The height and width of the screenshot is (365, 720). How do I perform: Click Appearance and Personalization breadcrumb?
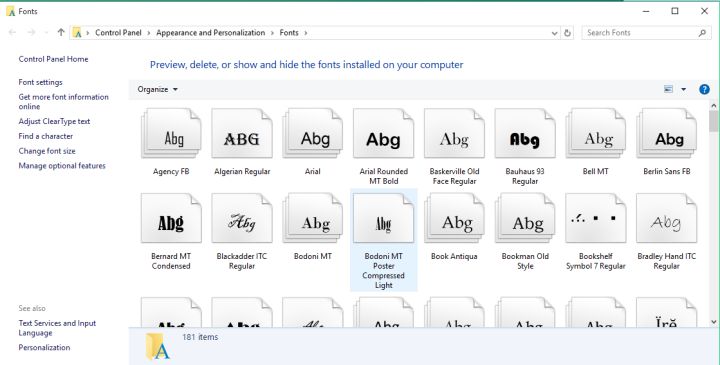click(211, 33)
